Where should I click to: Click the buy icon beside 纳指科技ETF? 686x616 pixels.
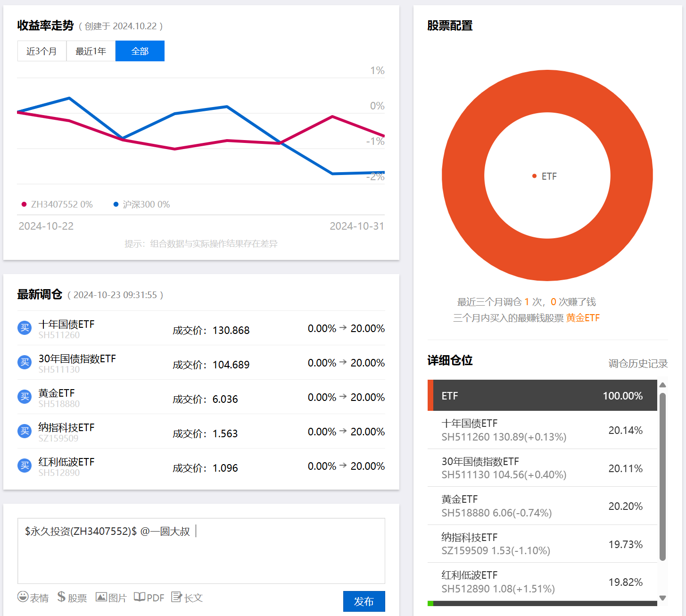[25, 431]
